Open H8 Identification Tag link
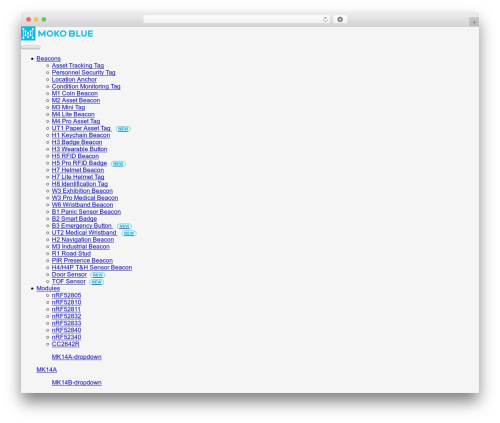The width and height of the screenshot is (500, 423). tap(80, 184)
